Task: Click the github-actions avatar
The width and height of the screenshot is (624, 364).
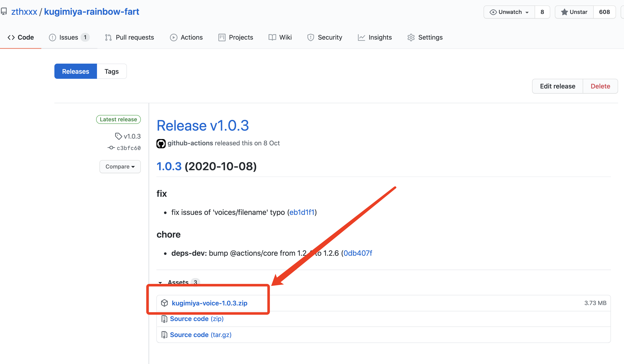Action: coord(161,143)
